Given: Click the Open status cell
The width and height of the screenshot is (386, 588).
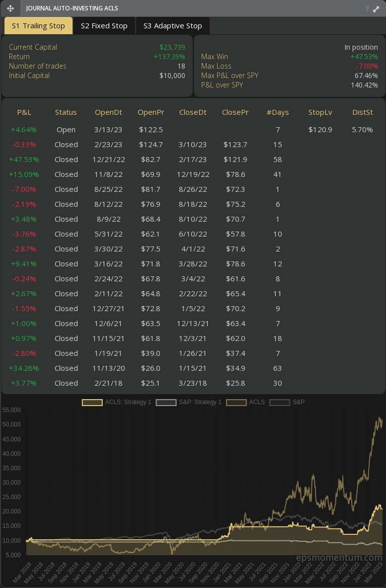Looking at the screenshot, I should pyautogui.click(x=66, y=130).
